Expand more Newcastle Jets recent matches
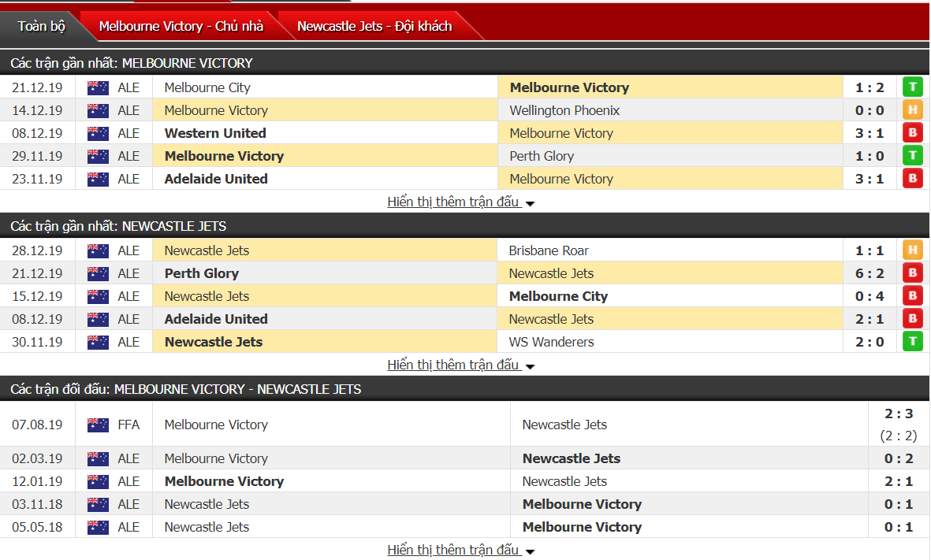Viewport: 931px width, 560px height. point(460,365)
